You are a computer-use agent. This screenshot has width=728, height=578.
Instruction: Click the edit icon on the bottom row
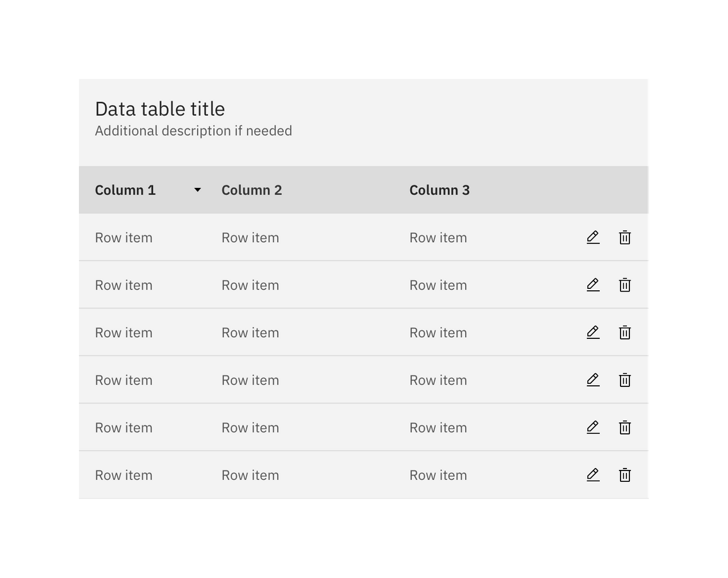pyautogui.click(x=593, y=474)
